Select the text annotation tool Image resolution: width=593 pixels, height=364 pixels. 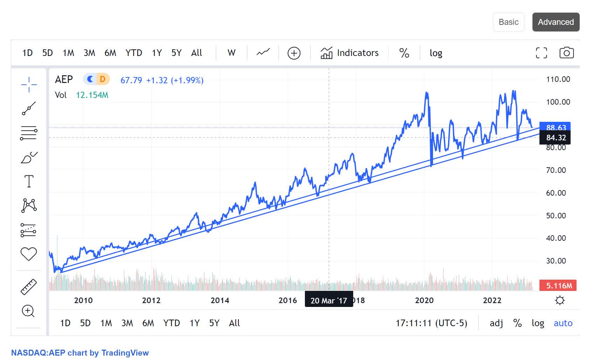[29, 181]
